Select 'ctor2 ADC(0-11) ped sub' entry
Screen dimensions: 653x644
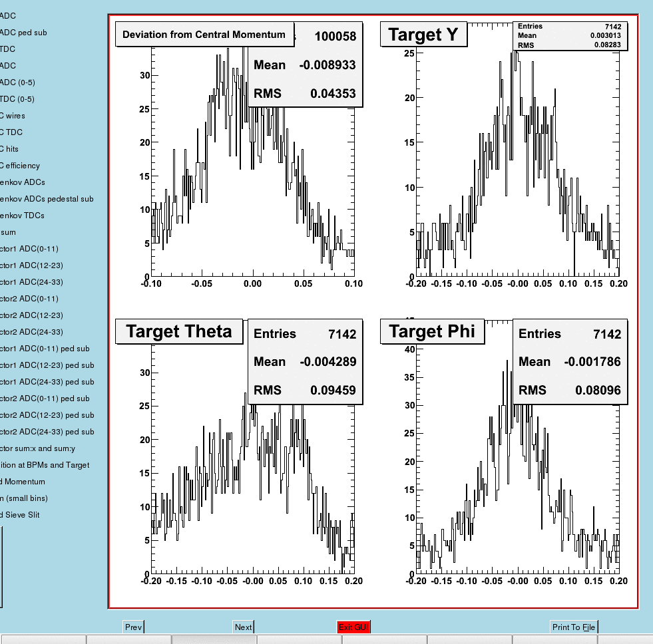click(45, 399)
